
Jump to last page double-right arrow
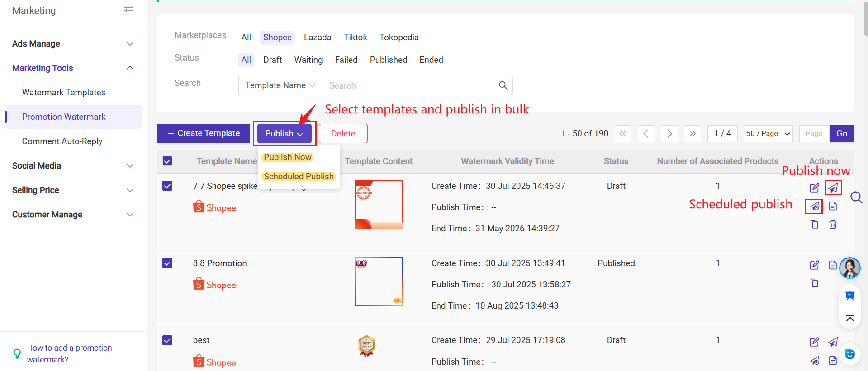(692, 134)
